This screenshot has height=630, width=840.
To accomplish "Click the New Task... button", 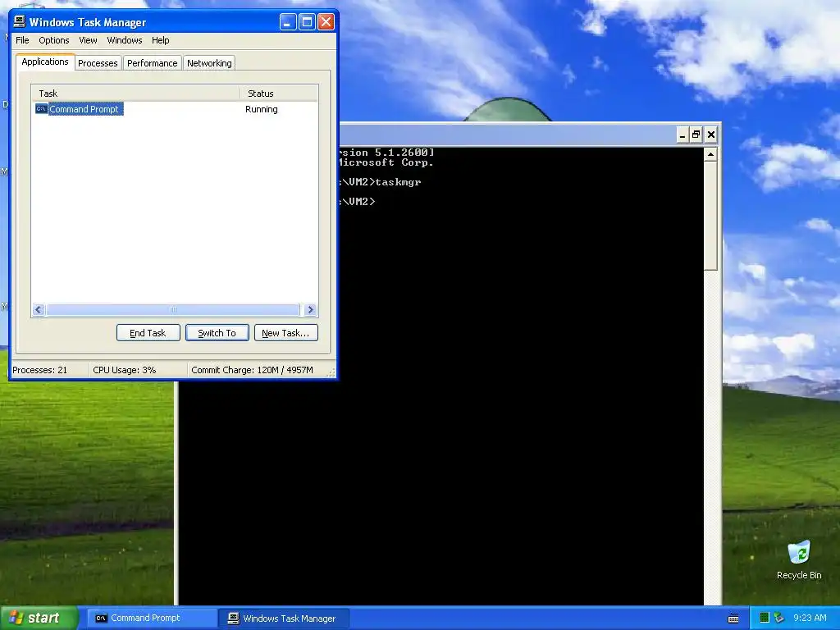I will (285, 333).
